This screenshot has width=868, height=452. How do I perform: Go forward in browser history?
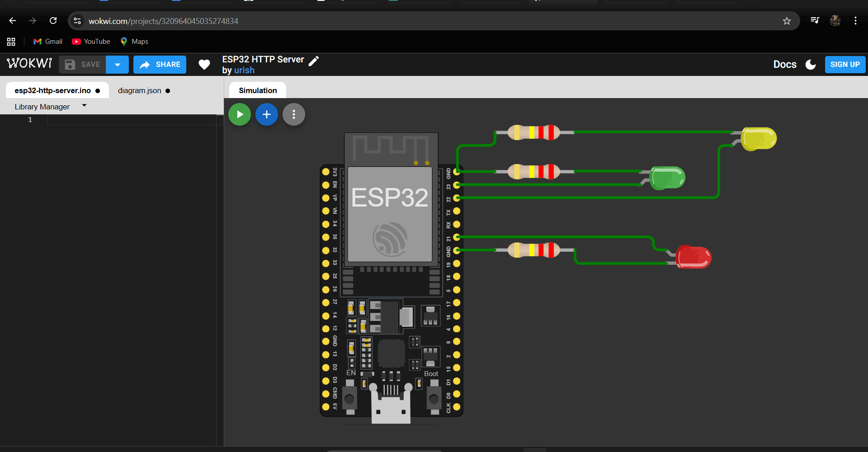33,21
